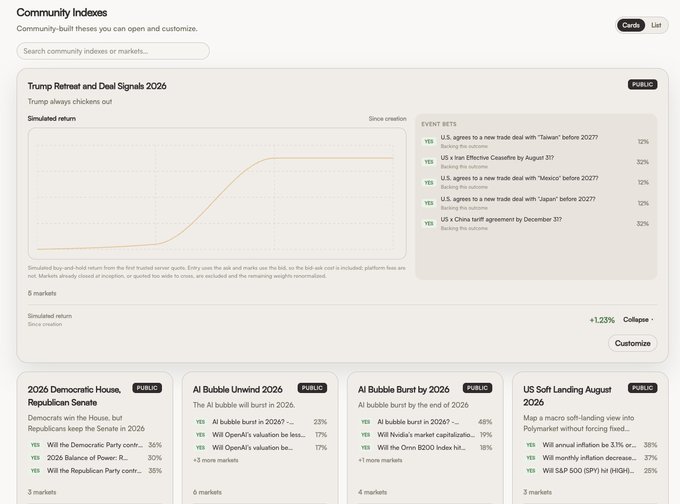Click YES badge beside Nvidia market capitalization
This screenshot has height=504, width=680.
tap(366, 435)
